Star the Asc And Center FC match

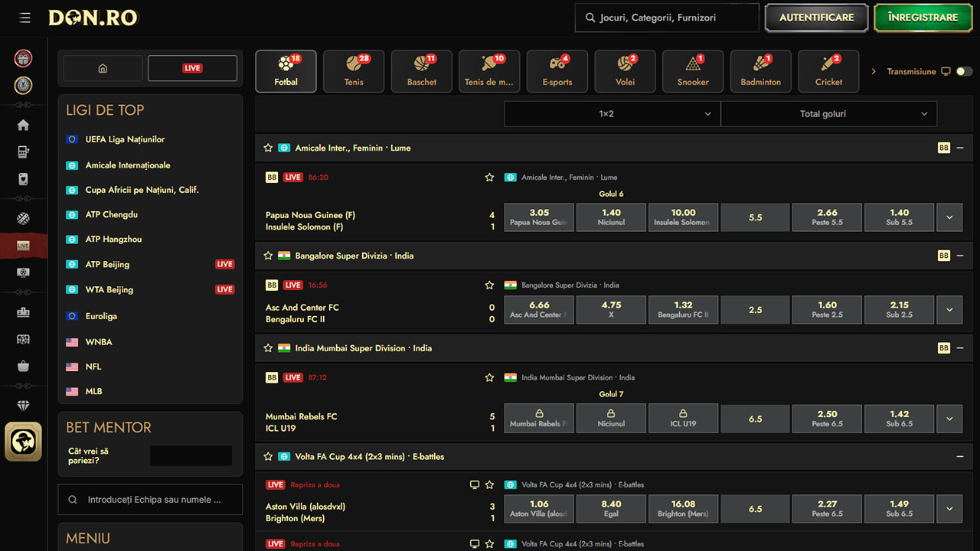(x=489, y=285)
